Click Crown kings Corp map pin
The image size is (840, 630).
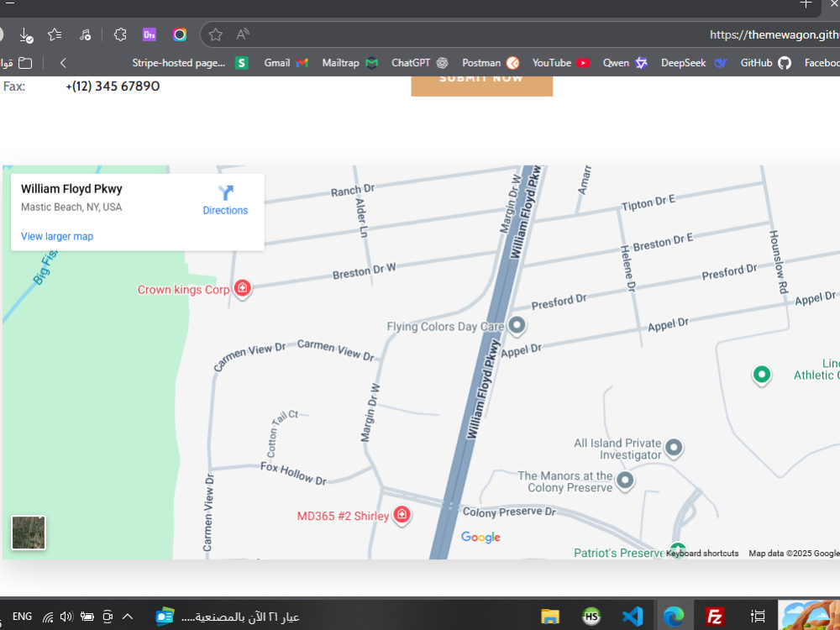[242, 289]
